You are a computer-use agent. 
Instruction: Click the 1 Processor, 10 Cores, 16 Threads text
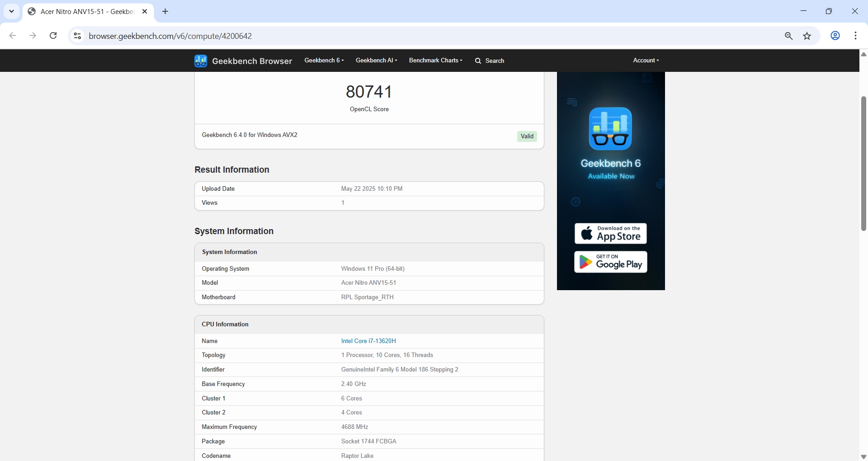(x=387, y=355)
